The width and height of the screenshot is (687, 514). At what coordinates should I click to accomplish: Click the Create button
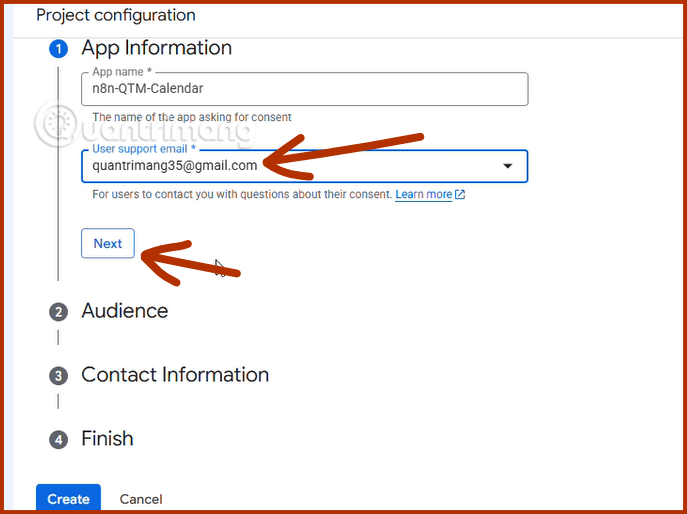(68, 499)
